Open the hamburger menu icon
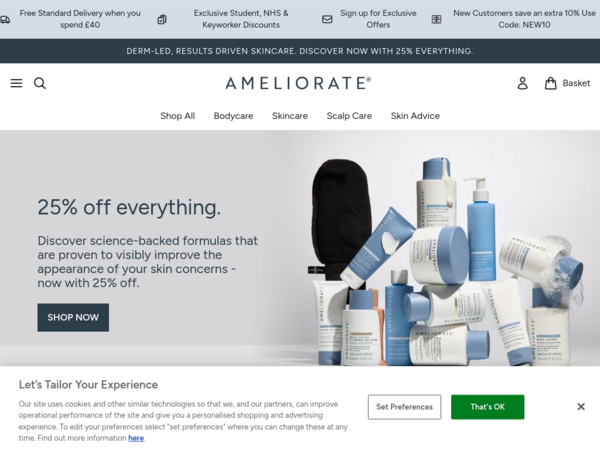Viewport: 600px width, 450px height. (16, 83)
